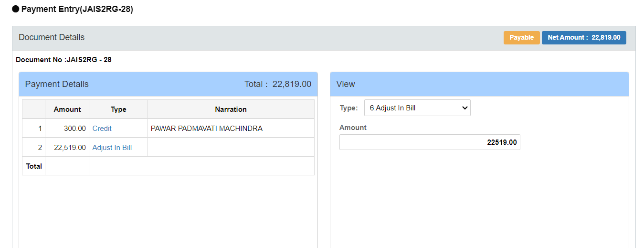
Task: Click the Type: label beside dropdown
Action: click(x=348, y=108)
